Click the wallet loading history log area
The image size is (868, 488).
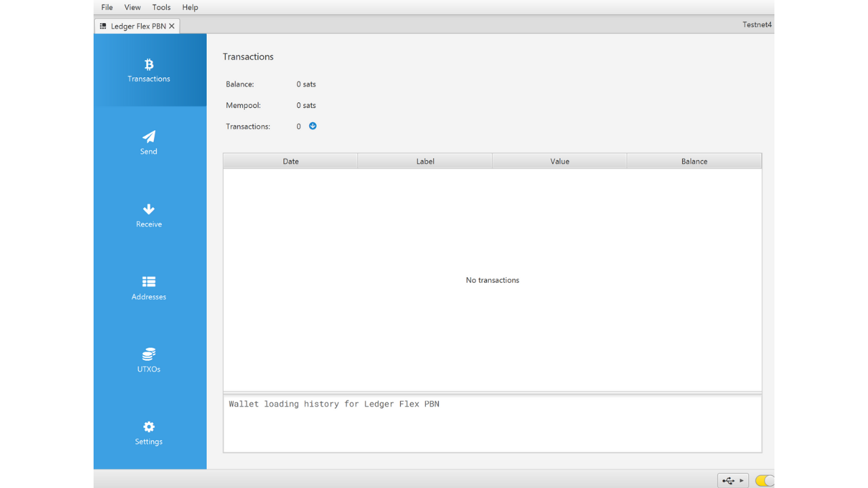[x=492, y=424]
